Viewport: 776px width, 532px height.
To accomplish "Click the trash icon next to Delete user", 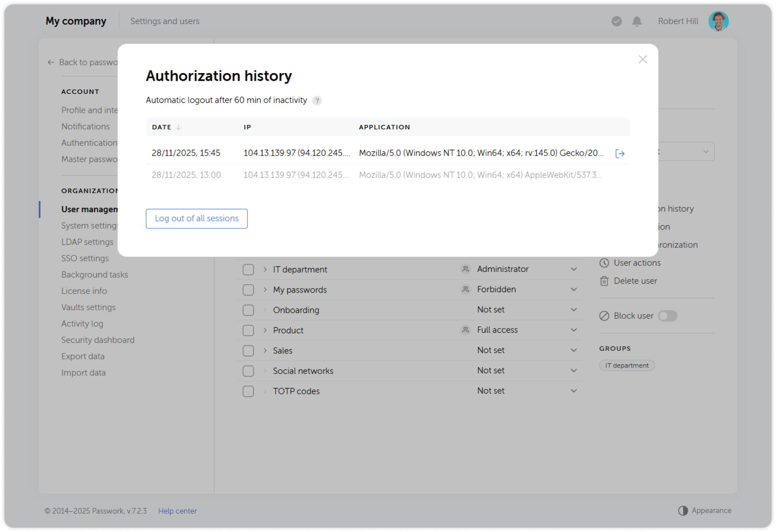I will click(x=604, y=281).
